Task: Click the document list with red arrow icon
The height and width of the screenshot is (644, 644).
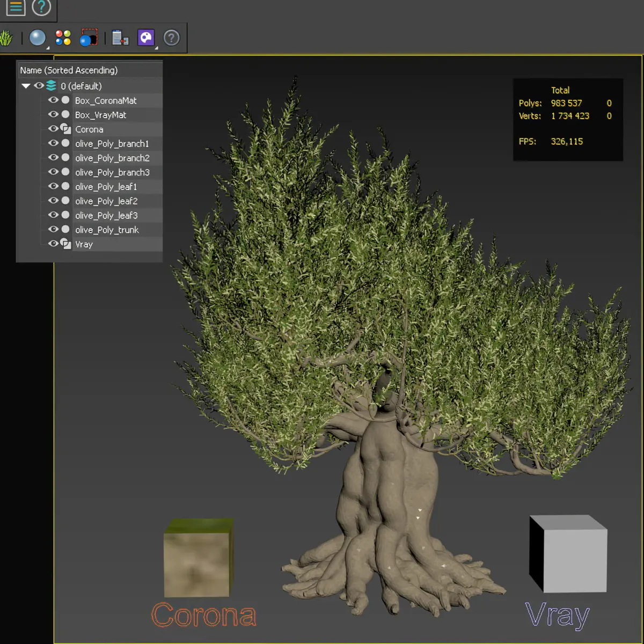Action: [120, 38]
